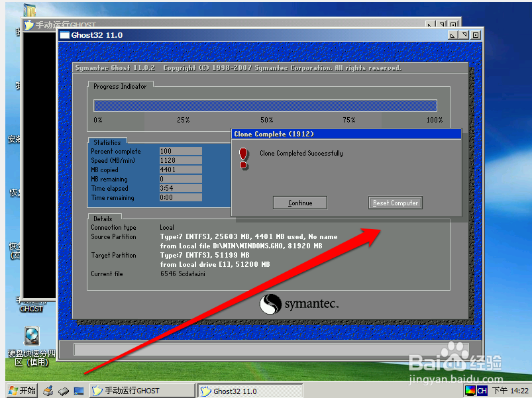The image size is (532, 398).
Task: Close the Ghost32 11.0 window
Action: [476, 35]
